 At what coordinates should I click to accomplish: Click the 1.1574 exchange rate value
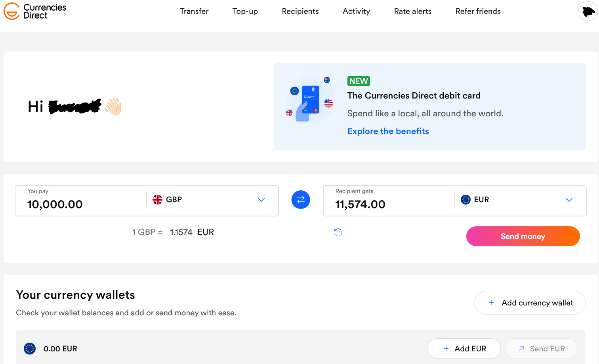(181, 232)
